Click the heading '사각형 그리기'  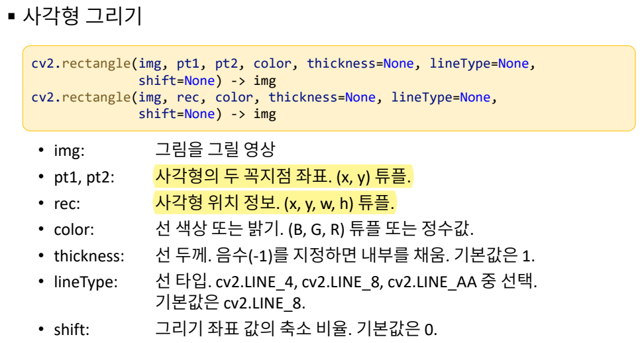tap(82, 17)
